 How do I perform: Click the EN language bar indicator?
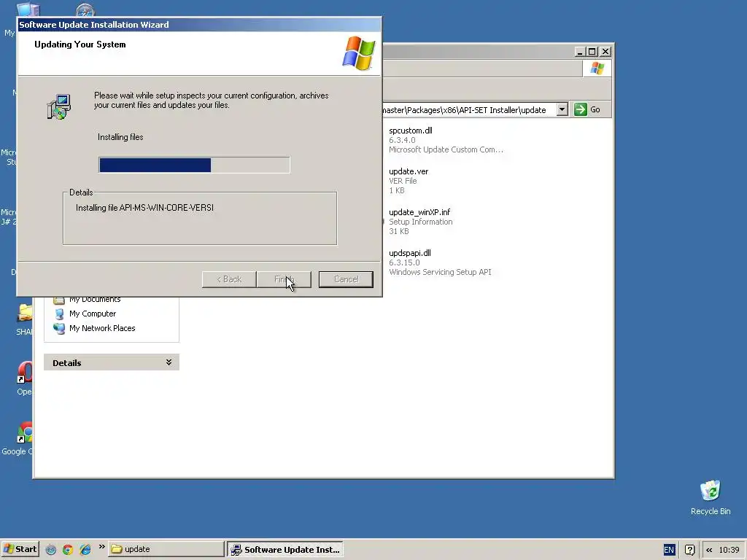pyautogui.click(x=669, y=550)
